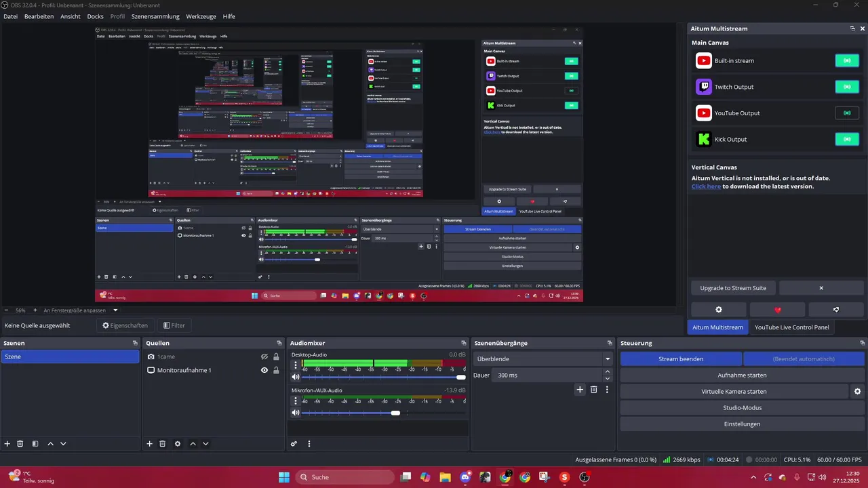Click Stream beenden to stop streaming
868x488 pixels.
681,359
